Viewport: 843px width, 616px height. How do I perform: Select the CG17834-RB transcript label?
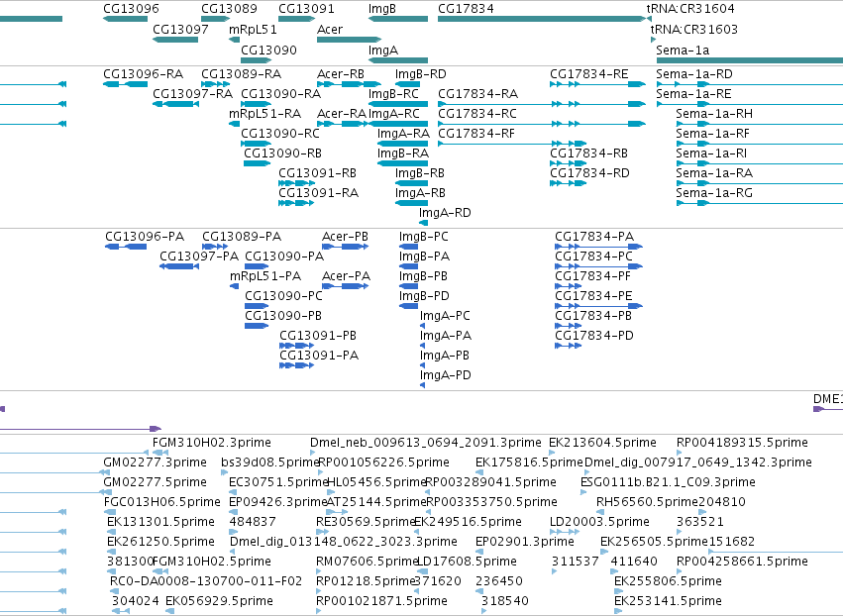(x=588, y=154)
